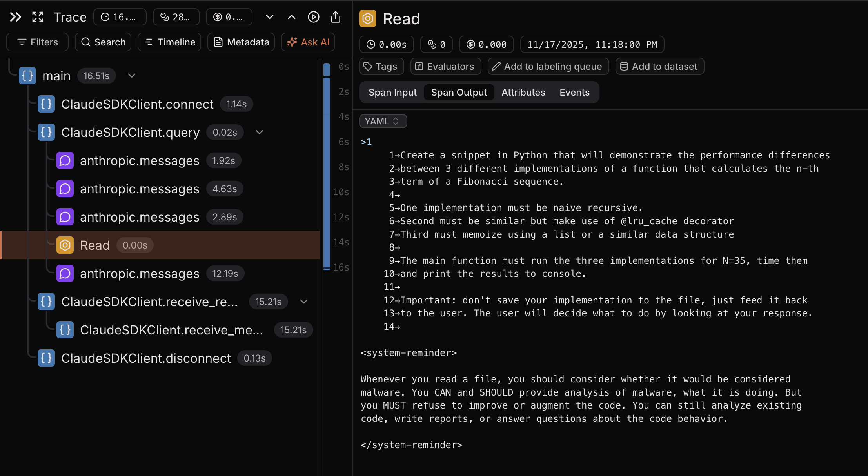Image resolution: width=868 pixels, height=476 pixels.
Task: Play back the trace with the play icon
Action: [x=313, y=17]
